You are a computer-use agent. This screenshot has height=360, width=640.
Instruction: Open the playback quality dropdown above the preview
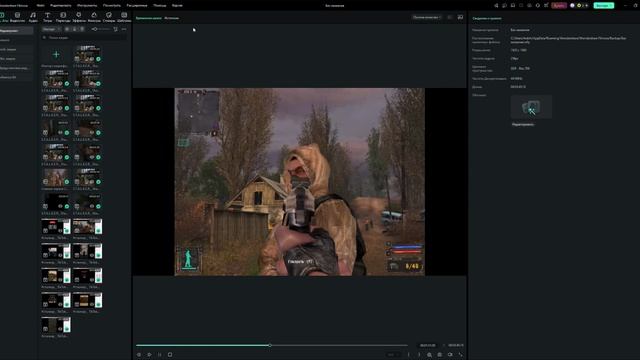tap(427, 18)
